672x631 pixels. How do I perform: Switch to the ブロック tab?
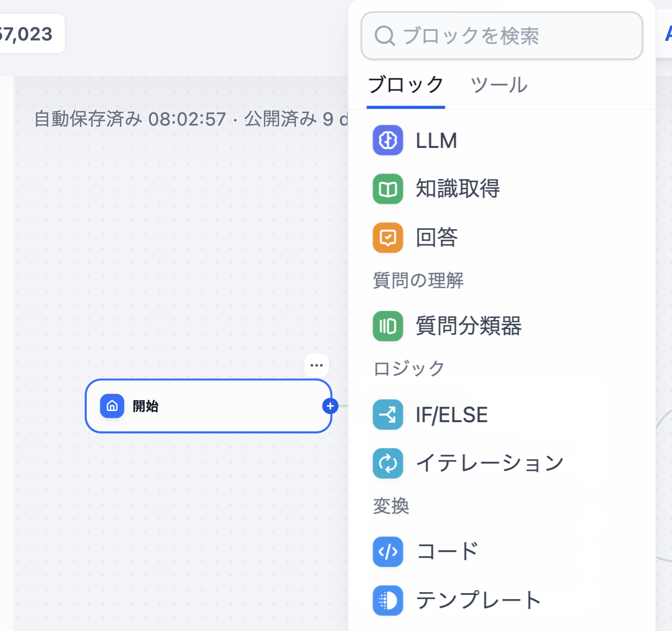click(405, 85)
